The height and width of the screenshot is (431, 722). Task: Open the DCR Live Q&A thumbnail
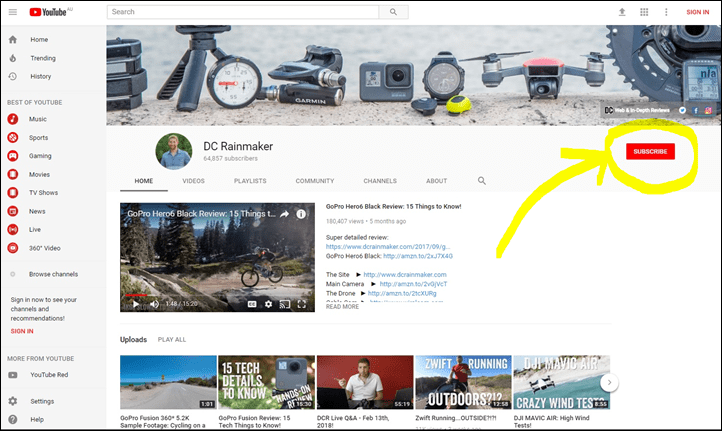click(x=365, y=382)
